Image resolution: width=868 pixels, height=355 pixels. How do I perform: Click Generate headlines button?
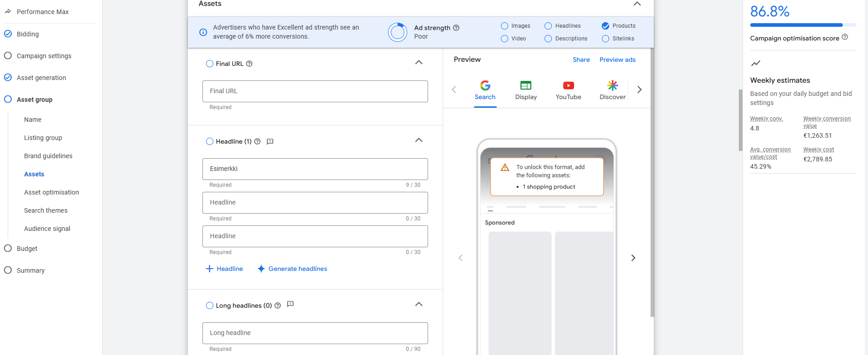tap(292, 269)
